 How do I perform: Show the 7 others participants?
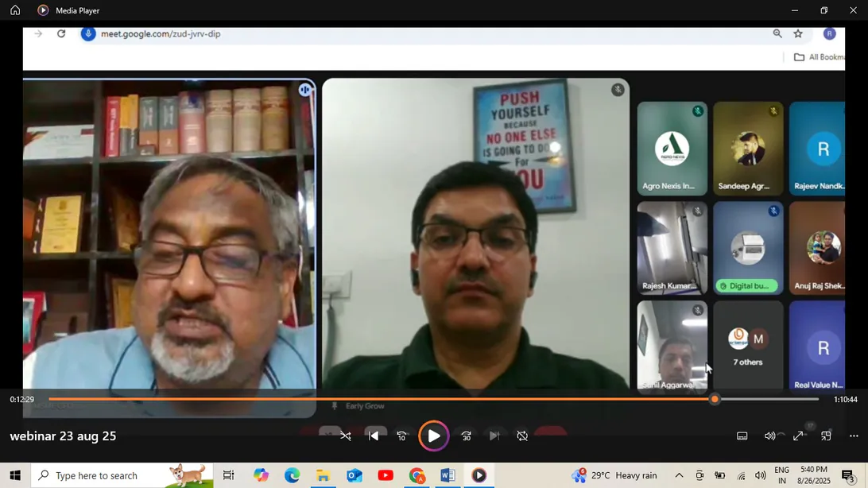tap(748, 347)
